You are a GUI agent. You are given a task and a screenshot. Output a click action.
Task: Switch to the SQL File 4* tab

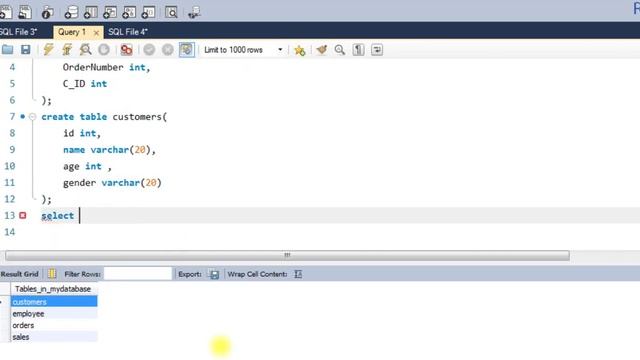(x=128, y=32)
